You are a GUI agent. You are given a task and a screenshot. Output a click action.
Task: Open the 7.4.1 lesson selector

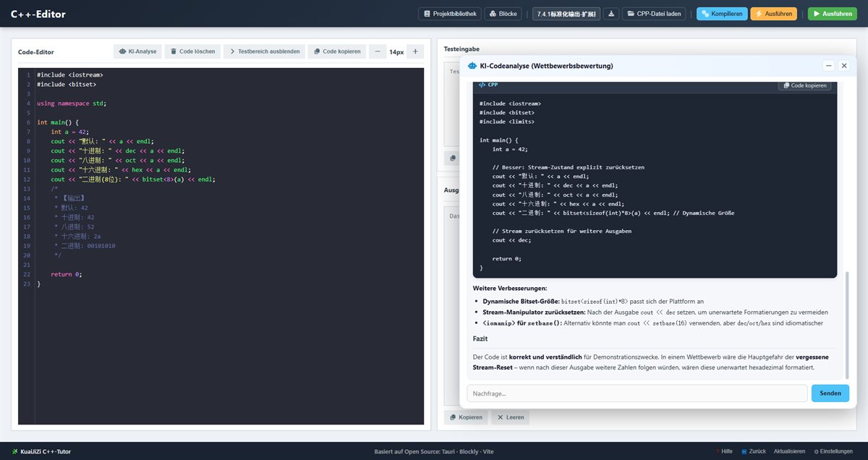pos(566,14)
